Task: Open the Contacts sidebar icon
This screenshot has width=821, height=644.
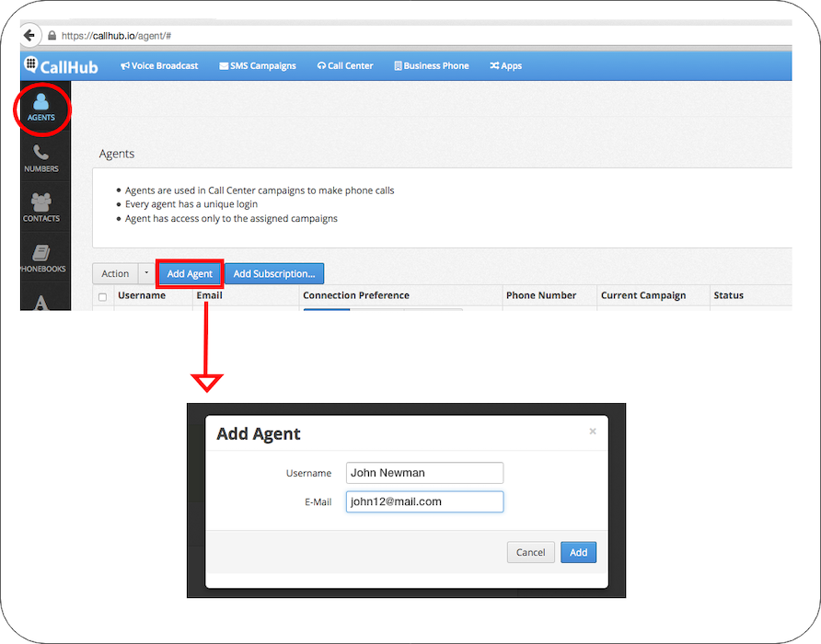Action: (40, 208)
